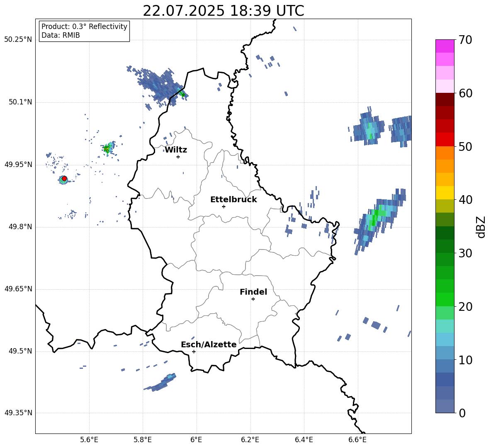491x448 pixels.
Task: Click the title 22.07.2025 18:39 UTC
Action: point(224,11)
